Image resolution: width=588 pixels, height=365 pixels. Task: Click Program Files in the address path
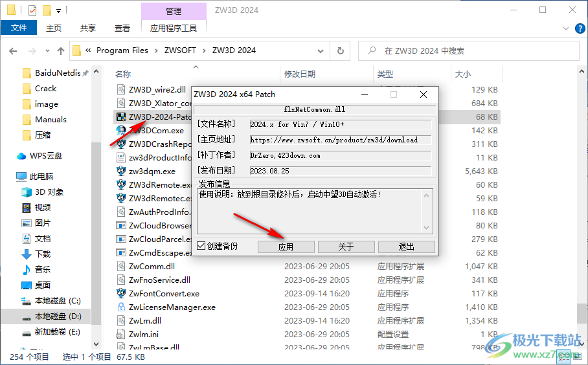[122, 50]
